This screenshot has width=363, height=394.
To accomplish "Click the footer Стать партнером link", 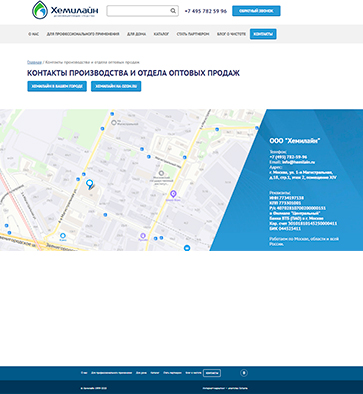I will tap(172, 373).
